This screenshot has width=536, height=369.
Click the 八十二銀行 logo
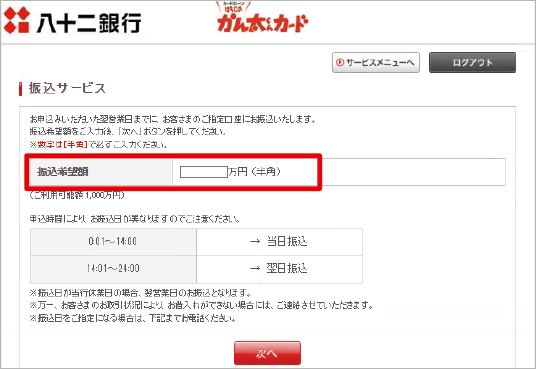(72, 21)
